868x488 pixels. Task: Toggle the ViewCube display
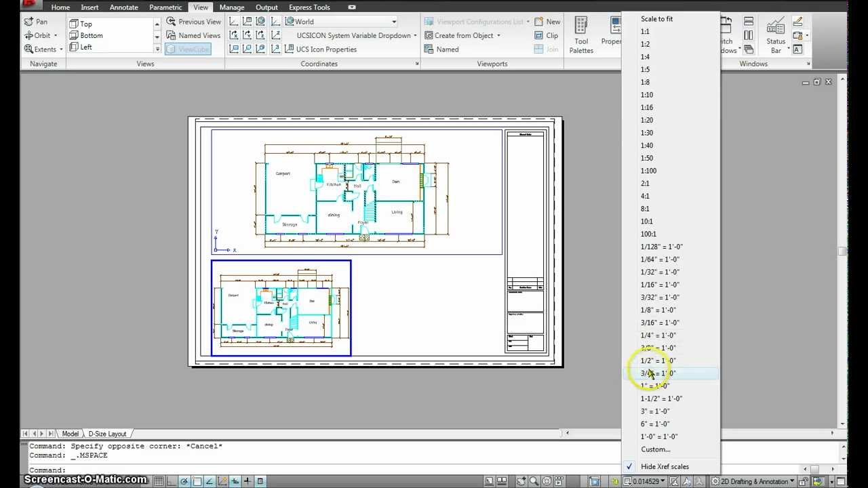tap(188, 49)
